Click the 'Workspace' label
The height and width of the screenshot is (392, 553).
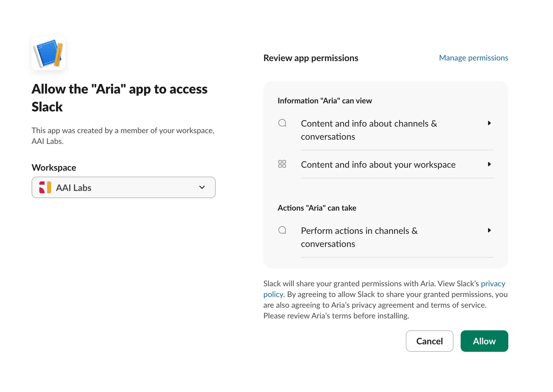click(54, 167)
